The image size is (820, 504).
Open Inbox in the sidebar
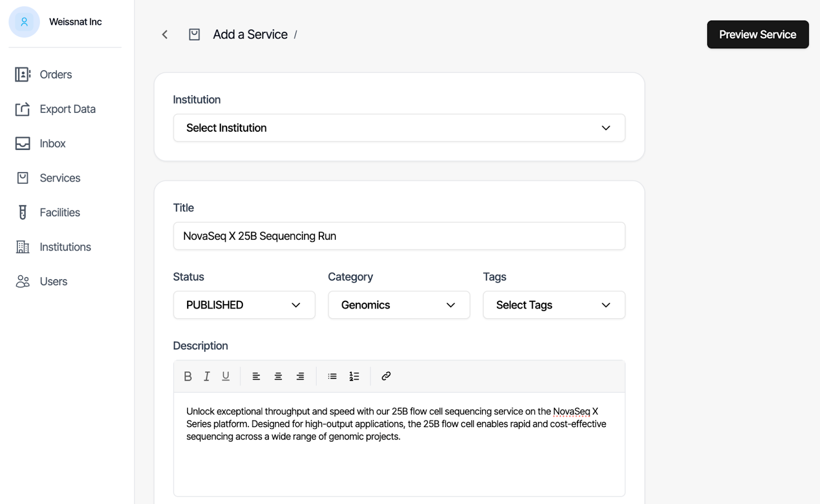click(53, 143)
